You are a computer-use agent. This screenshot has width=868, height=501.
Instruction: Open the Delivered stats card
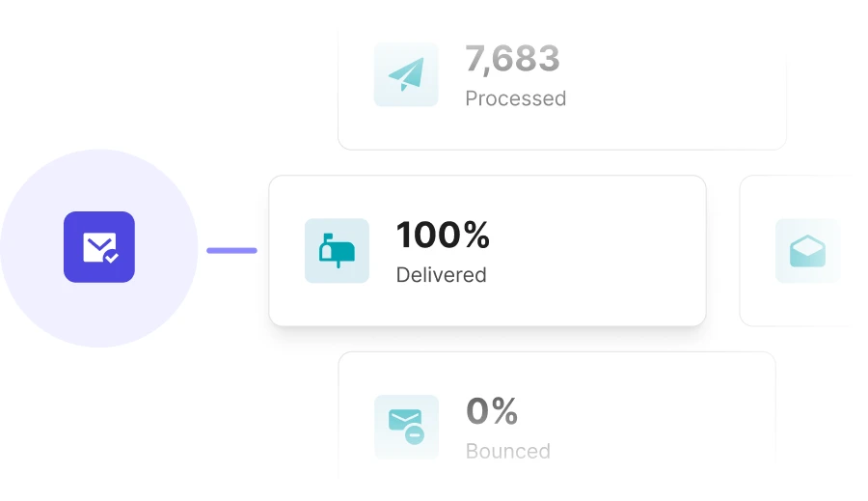click(487, 251)
